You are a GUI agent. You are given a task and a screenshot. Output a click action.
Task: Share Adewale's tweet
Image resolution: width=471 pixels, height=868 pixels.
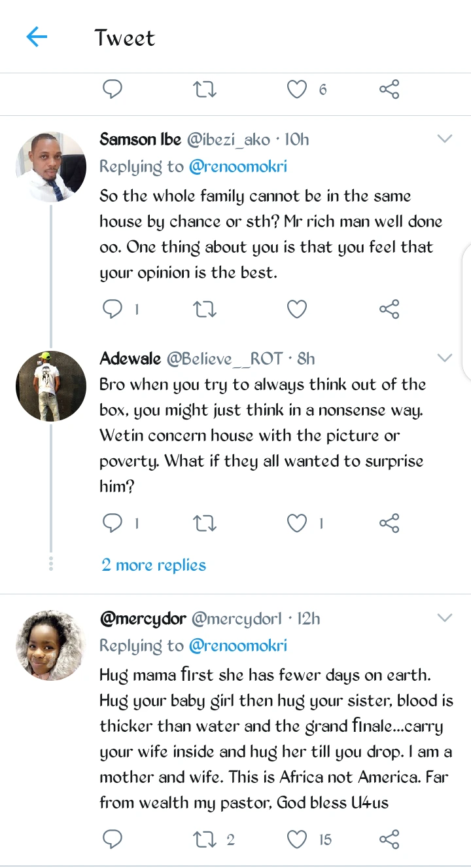389,522
